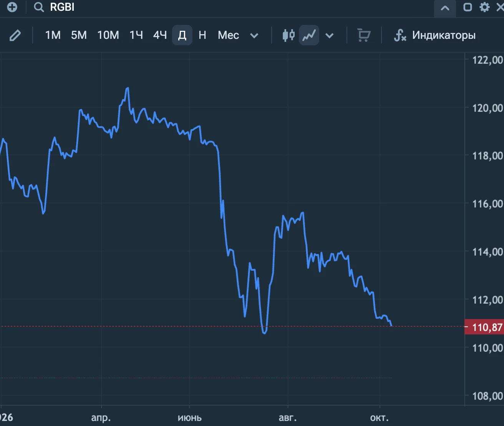The image size is (504, 426).
Task: Select the pencil drawing tool
Action: [x=15, y=35]
